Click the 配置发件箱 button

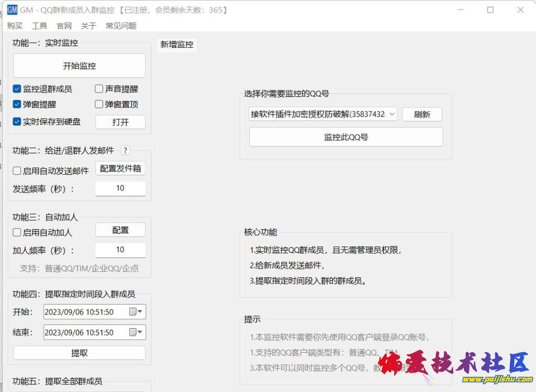pos(120,169)
